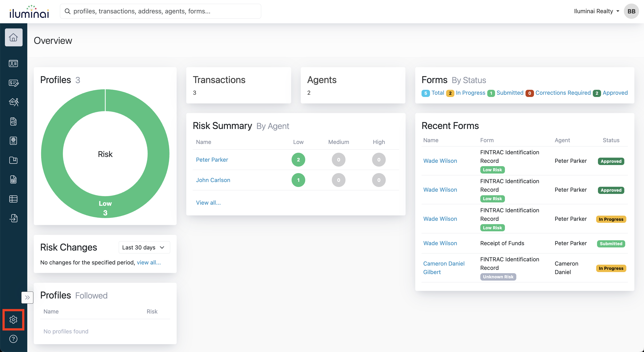
Task: Open the Iluminai Realty organization dropdown
Action: coord(596,11)
